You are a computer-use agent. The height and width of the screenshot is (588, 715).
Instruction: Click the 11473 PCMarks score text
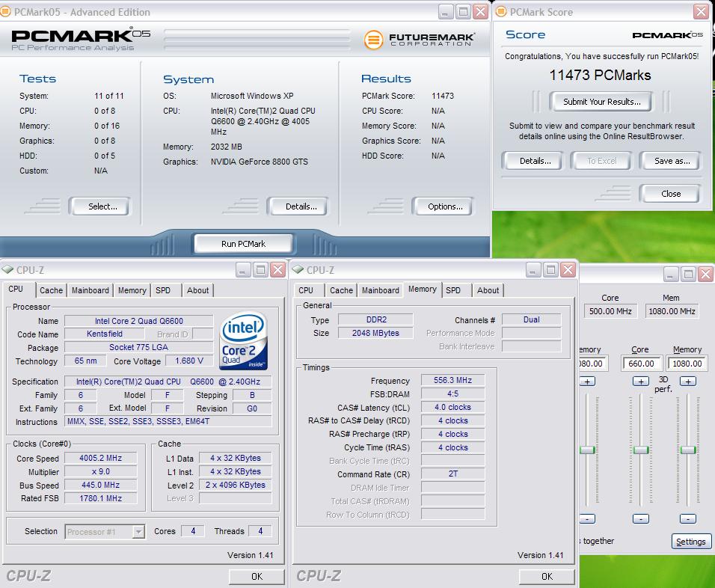click(x=600, y=76)
